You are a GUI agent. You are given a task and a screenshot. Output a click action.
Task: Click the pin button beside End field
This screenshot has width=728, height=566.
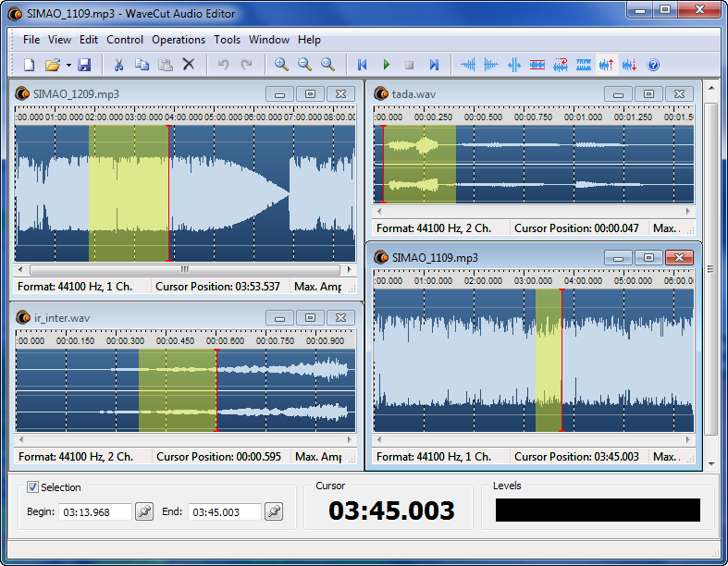[x=273, y=511]
